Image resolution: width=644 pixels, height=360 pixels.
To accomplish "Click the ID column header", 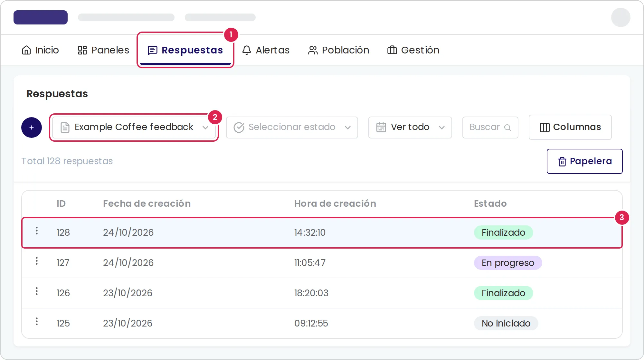I will coord(61,204).
